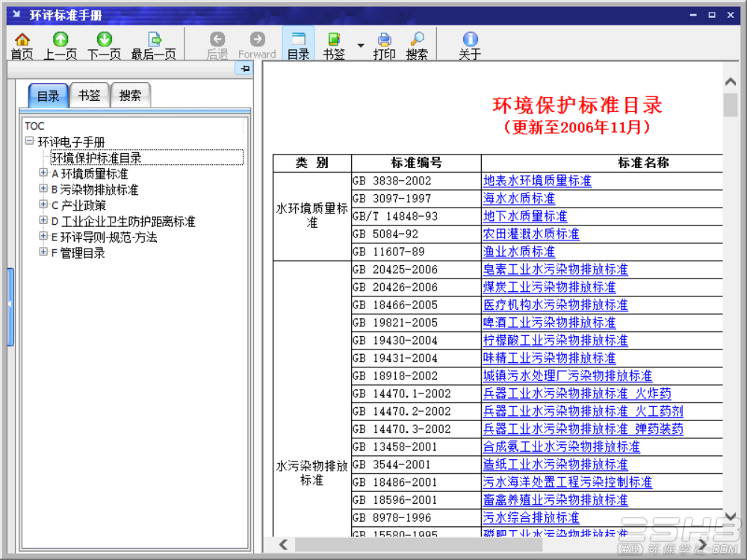The image size is (747, 560).
Task: Open 柠檬酸工业污染物排放标准 link
Action: [x=556, y=340]
